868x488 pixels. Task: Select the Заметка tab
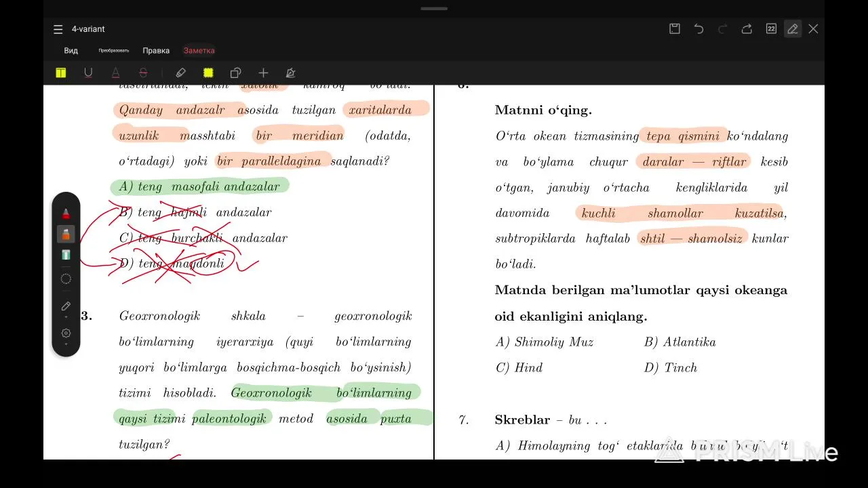coord(199,51)
